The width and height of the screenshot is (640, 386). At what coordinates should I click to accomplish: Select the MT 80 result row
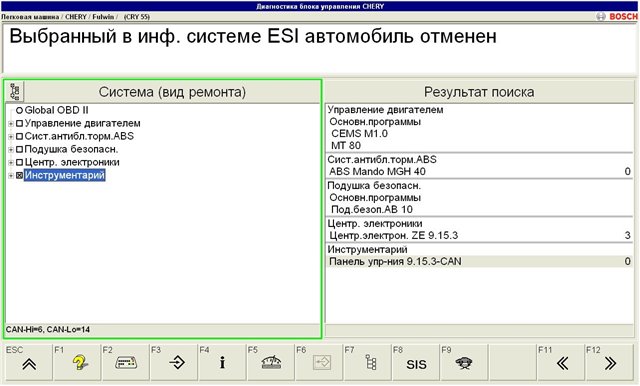point(480,145)
